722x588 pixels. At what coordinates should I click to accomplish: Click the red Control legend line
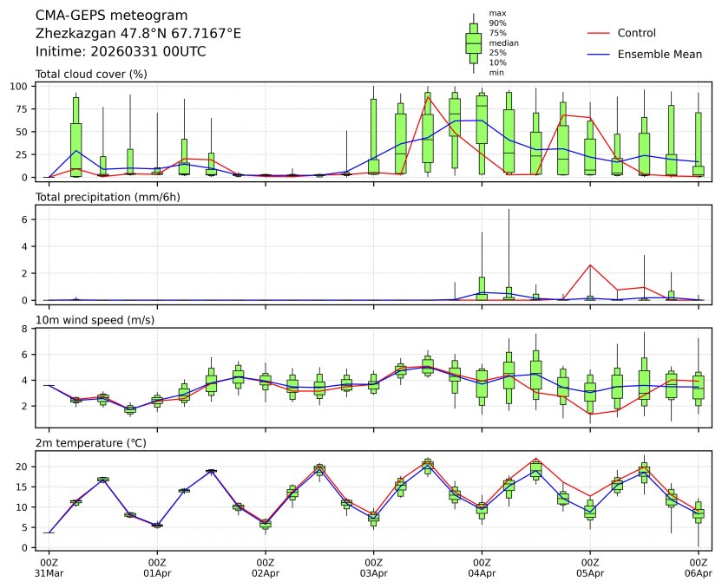click(599, 33)
